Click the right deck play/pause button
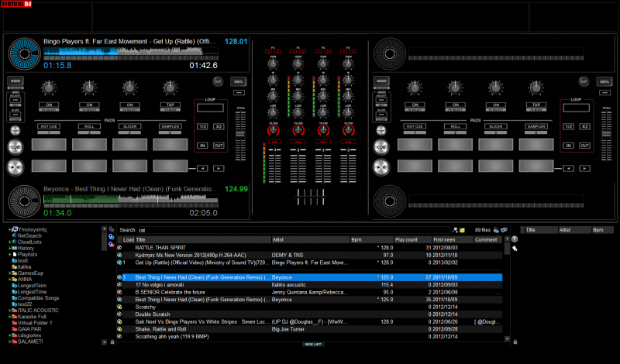 click(x=381, y=167)
